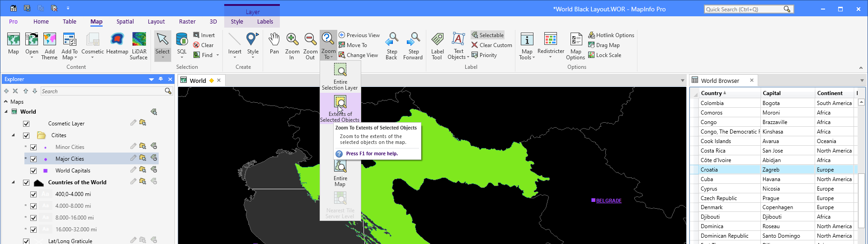868x244 pixels.
Task: Choose the Zoom In tool
Action: [x=292, y=45]
